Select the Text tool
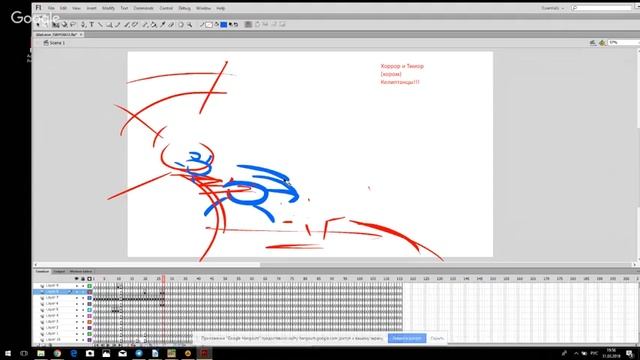 [x=92, y=24]
